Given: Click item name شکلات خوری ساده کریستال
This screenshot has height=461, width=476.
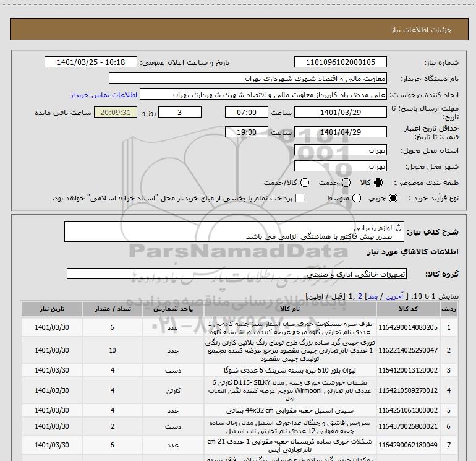Looking at the screenshot, I should [x=290, y=445].
